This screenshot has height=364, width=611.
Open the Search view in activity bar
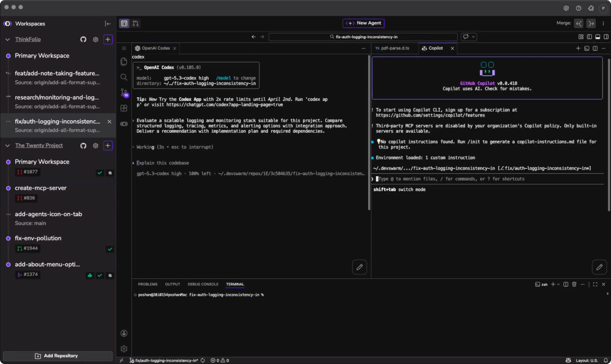(124, 77)
